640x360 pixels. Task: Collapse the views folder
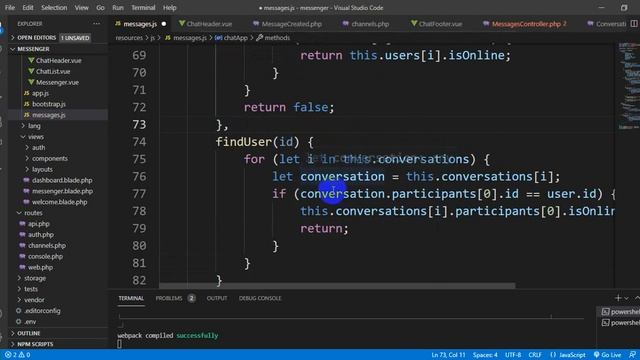[36, 137]
